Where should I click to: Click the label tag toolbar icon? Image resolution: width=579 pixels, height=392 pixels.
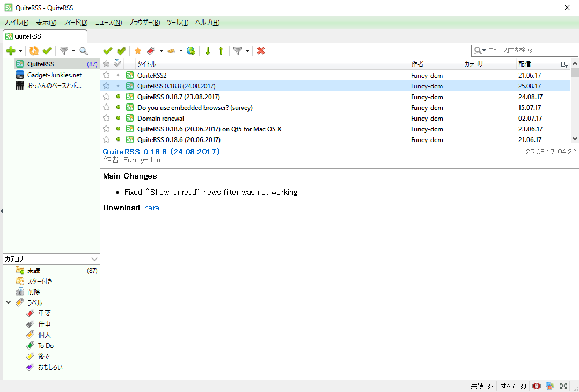(x=151, y=50)
